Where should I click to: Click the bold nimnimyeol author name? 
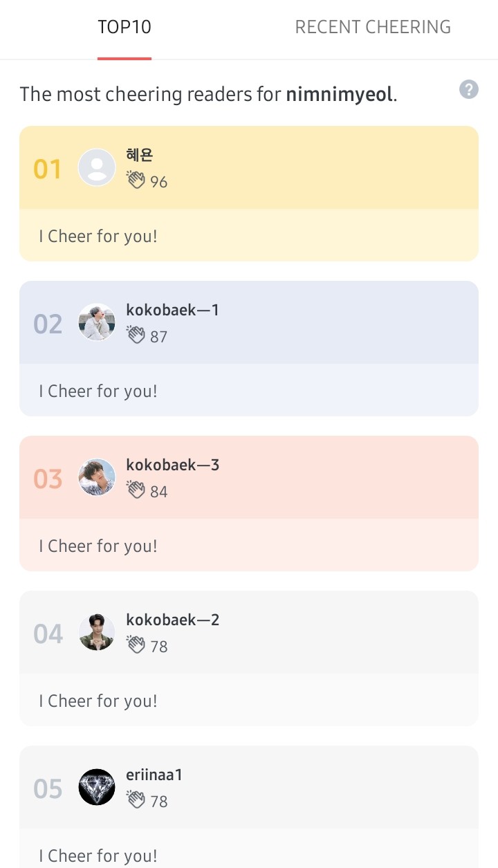(339, 94)
